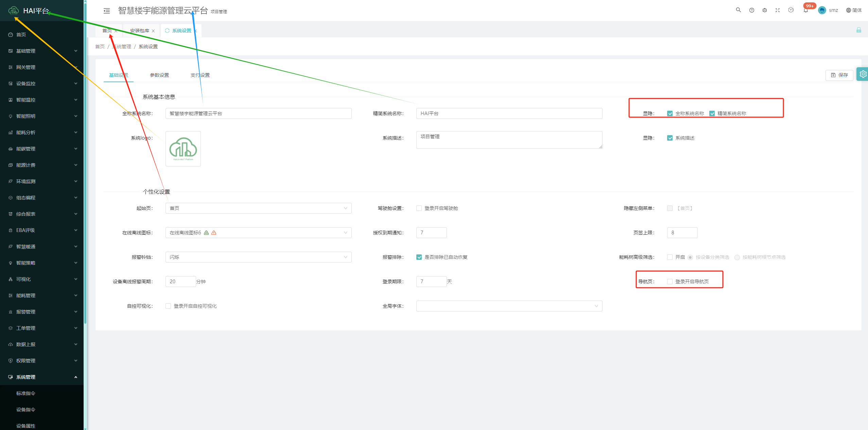Click 首页 breadcrumb link
The height and width of the screenshot is (430, 868).
tap(100, 47)
